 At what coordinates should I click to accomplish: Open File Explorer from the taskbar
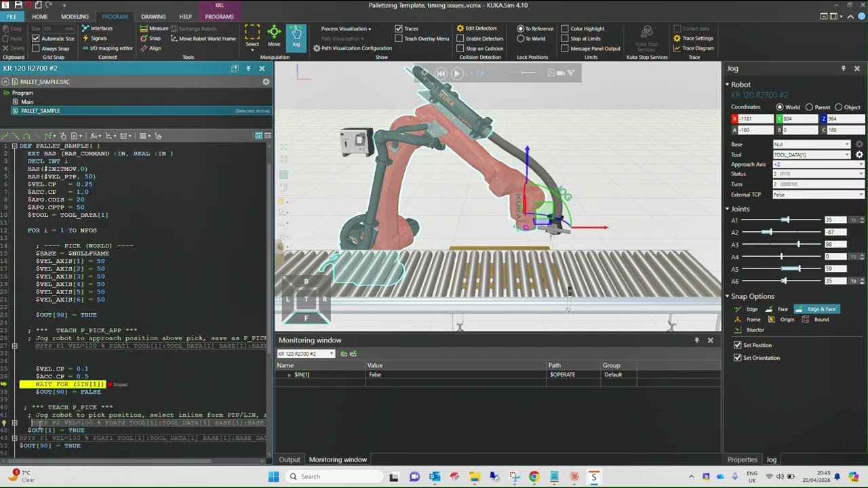[x=475, y=476]
